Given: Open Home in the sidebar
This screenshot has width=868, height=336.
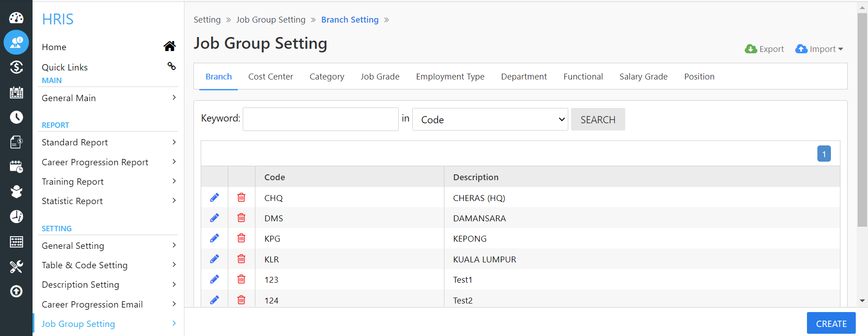Looking at the screenshot, I should [54, 47].
